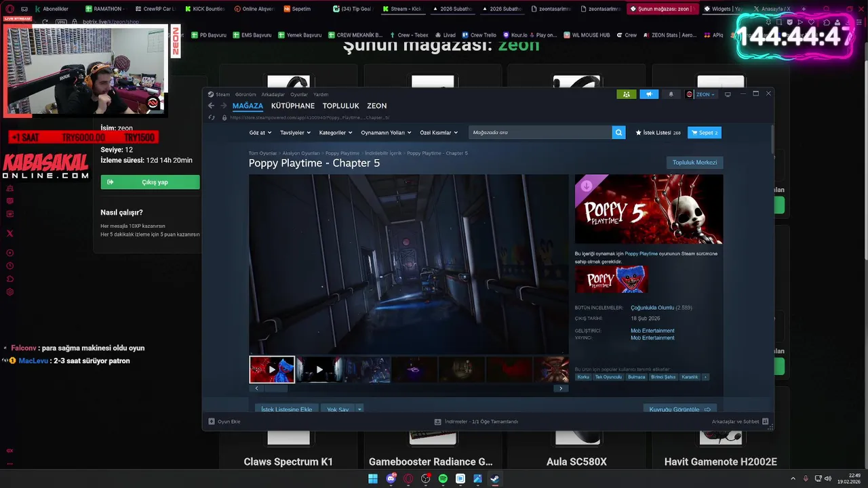Open dropdown arrow next to Yok Say
This screenshot has height=488, width=868.
[x=359, y=409]
